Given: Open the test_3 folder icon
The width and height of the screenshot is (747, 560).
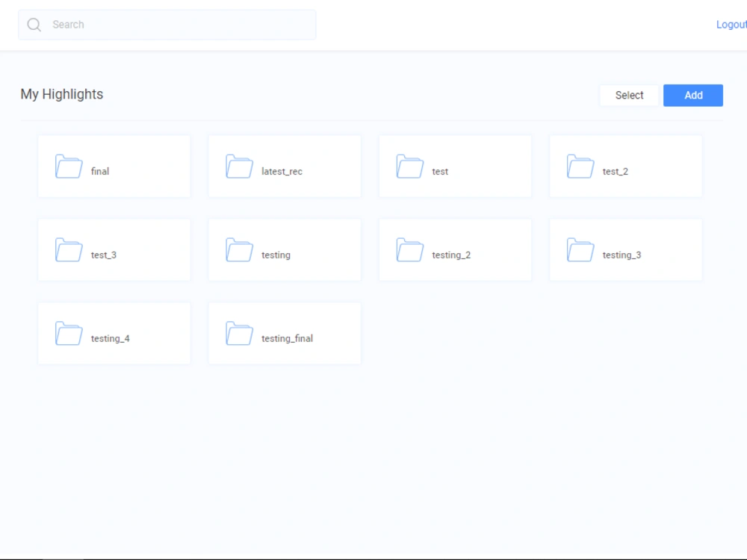Looking at the screenshot, I should 69,250.
